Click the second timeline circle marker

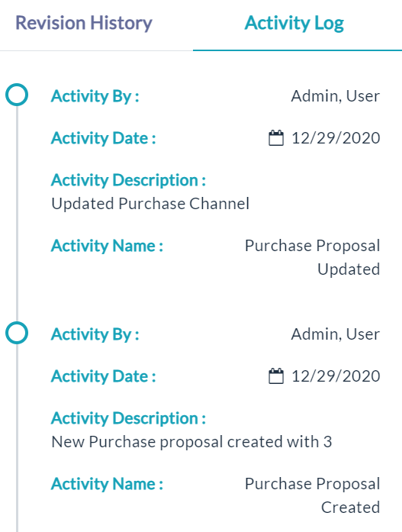(x=17, y=333)
